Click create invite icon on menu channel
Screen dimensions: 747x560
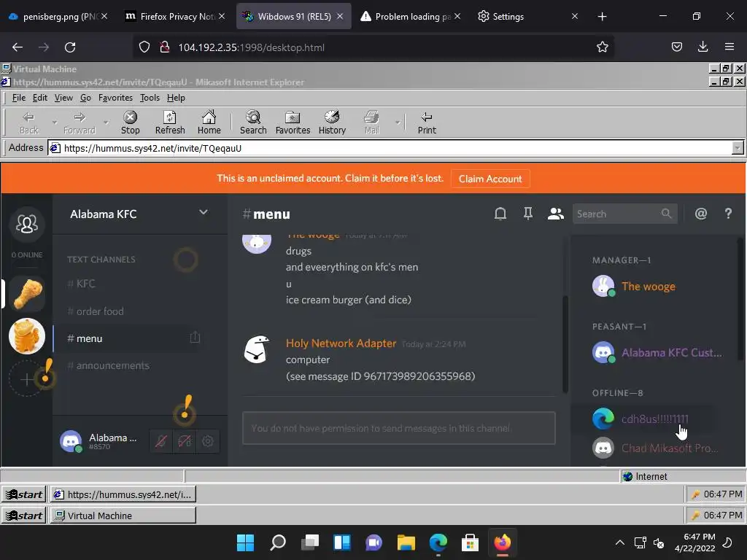(x=195, y=338)
